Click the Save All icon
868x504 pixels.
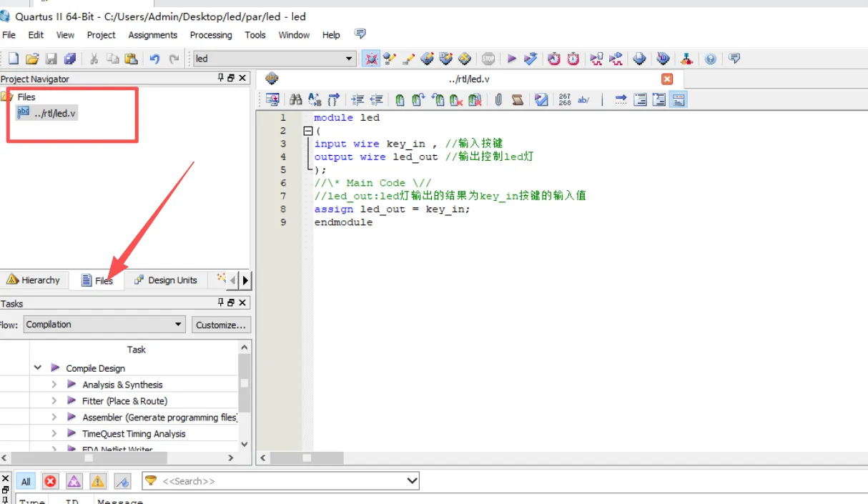(x=70, y=59)
